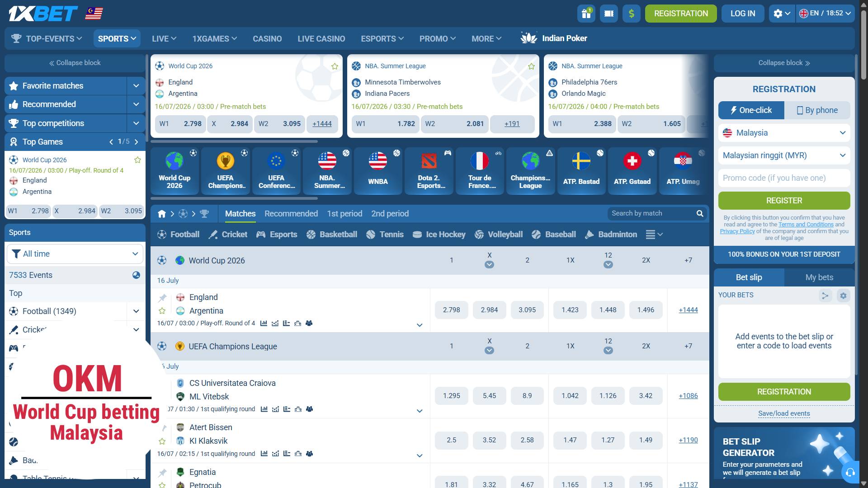Select NBA Summer League tile
This screenshot has width=868, height=488.
(327, 171)
